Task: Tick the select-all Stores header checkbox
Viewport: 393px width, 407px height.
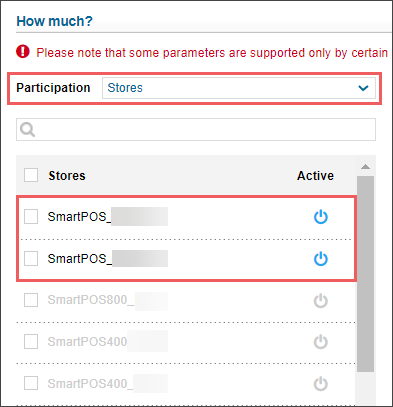Action: pyautogui.click(x=31, y=175)
